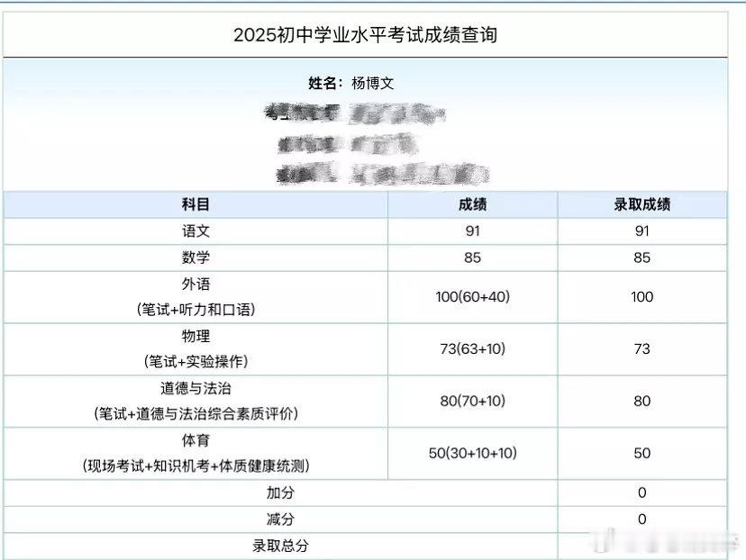The width and height of the screenshot is (746, 560).
Task: Click the score 100(60+40)
Action: click(x=472, y=296)
